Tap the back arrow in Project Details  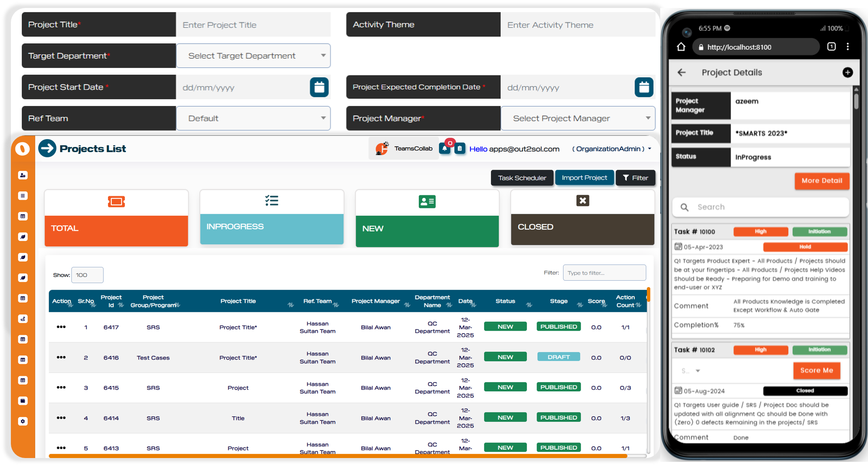(682, 72)
